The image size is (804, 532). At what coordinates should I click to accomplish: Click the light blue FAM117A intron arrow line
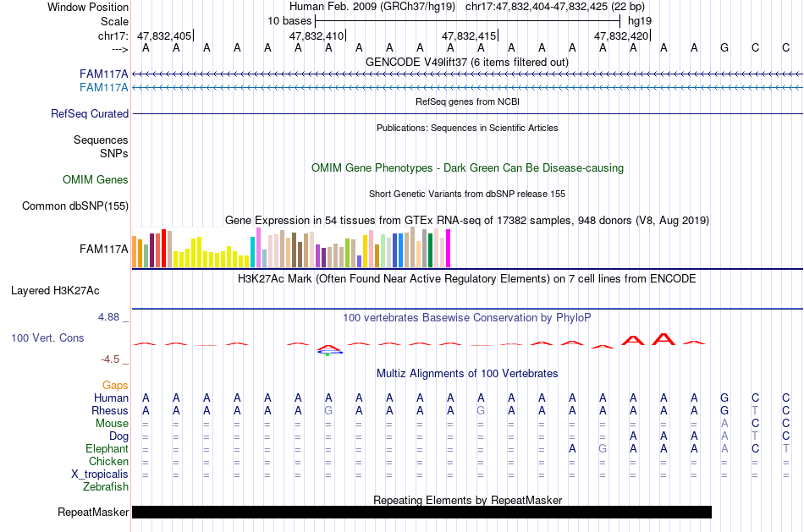[x=467, y=88]
